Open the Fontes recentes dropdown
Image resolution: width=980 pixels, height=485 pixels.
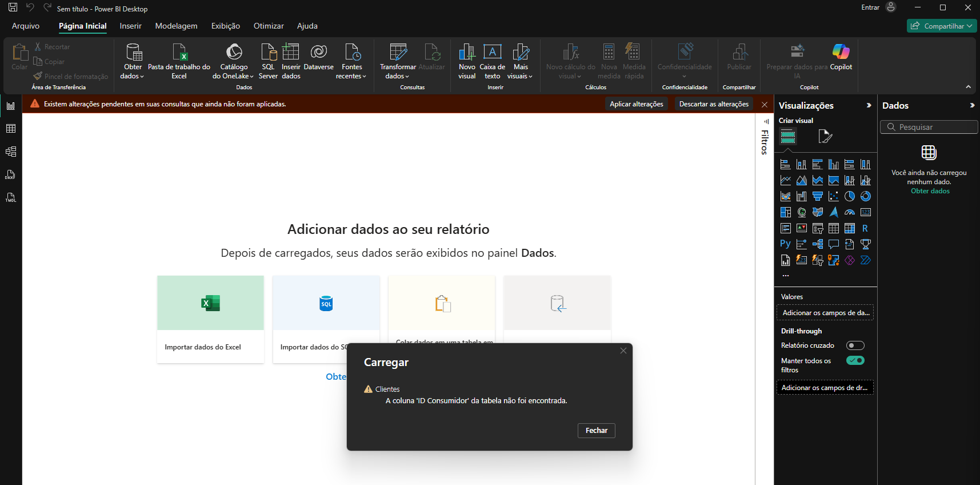[351, 71]
